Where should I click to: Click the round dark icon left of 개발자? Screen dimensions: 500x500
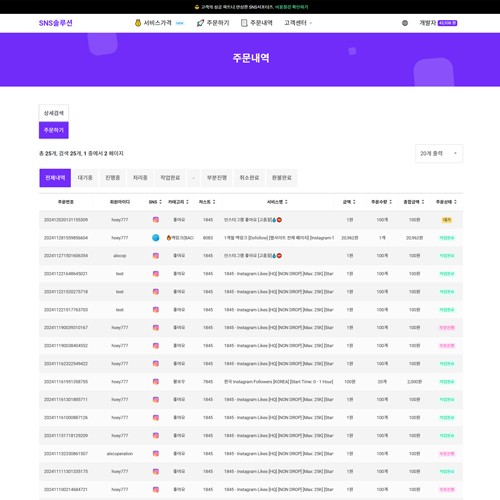[405, 23]
